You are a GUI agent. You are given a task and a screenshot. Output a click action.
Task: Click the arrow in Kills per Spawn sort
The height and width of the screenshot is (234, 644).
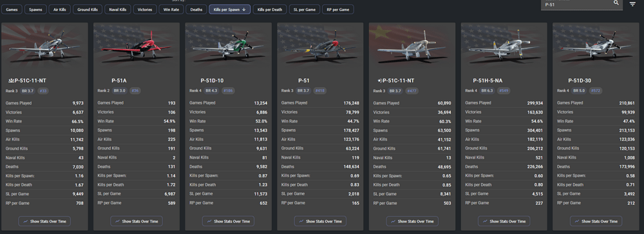pos(244,10)
